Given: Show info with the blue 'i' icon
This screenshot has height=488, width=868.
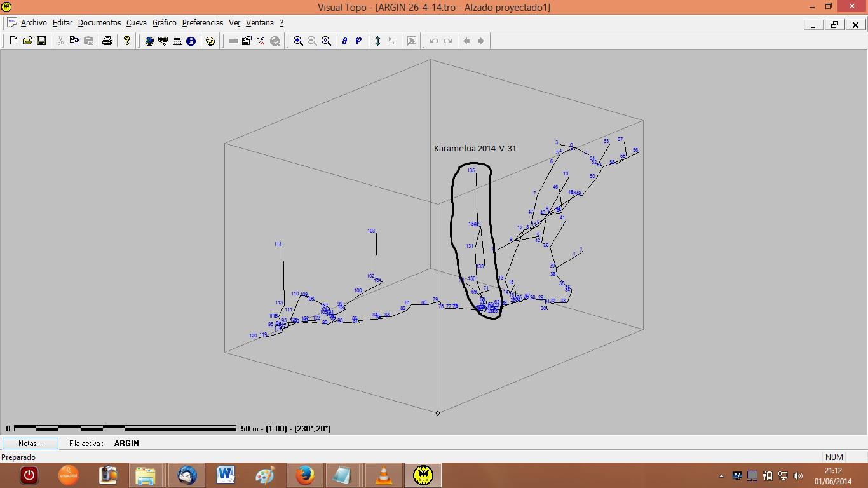Looking at the screenshot, I should click(191, 41).
